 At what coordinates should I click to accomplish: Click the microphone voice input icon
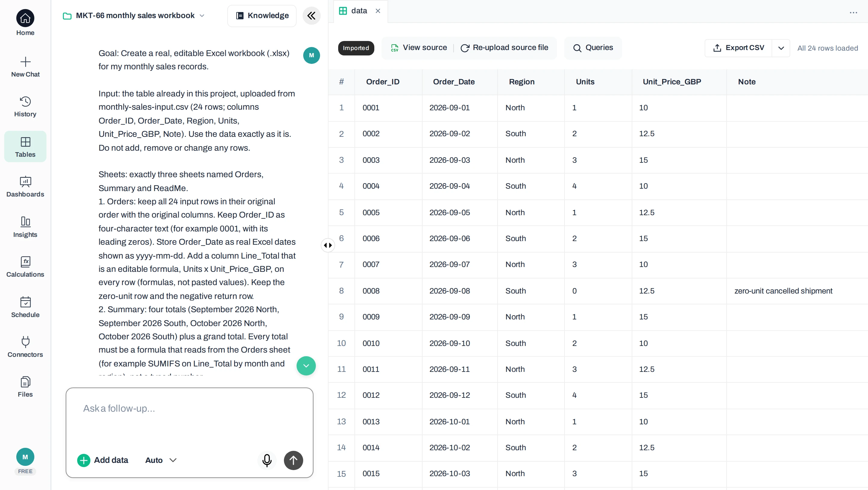point(267,460)
